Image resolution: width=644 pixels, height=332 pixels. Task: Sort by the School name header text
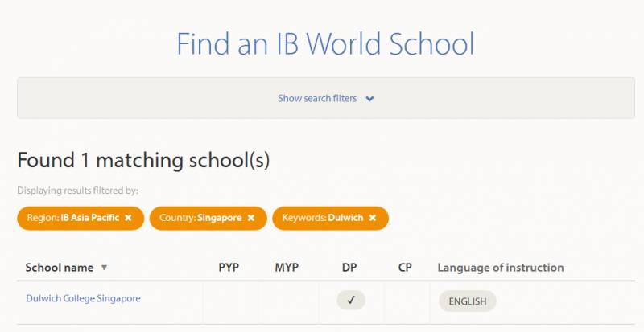(60, 268)
